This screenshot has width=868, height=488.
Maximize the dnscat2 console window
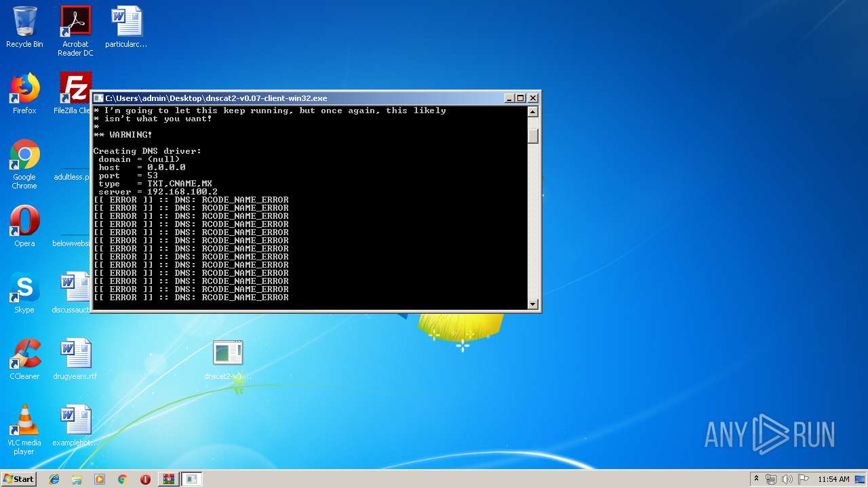[x=521, y=98]
